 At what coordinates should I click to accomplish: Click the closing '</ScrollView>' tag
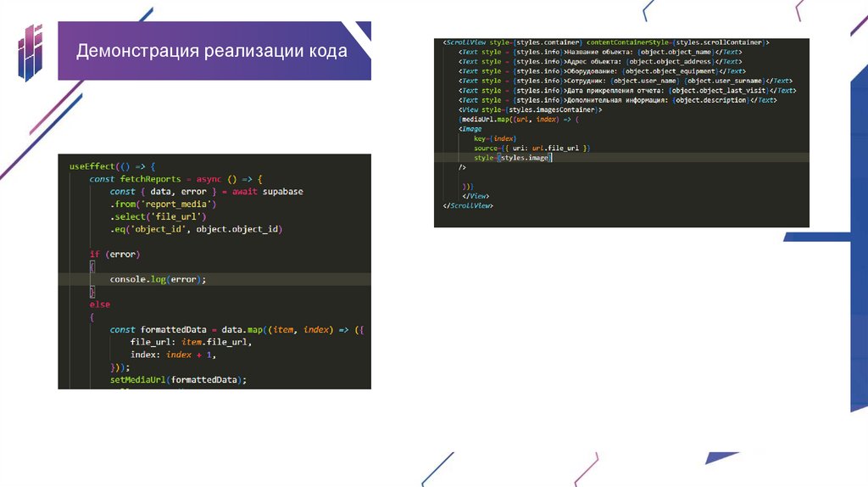[468, 205]
